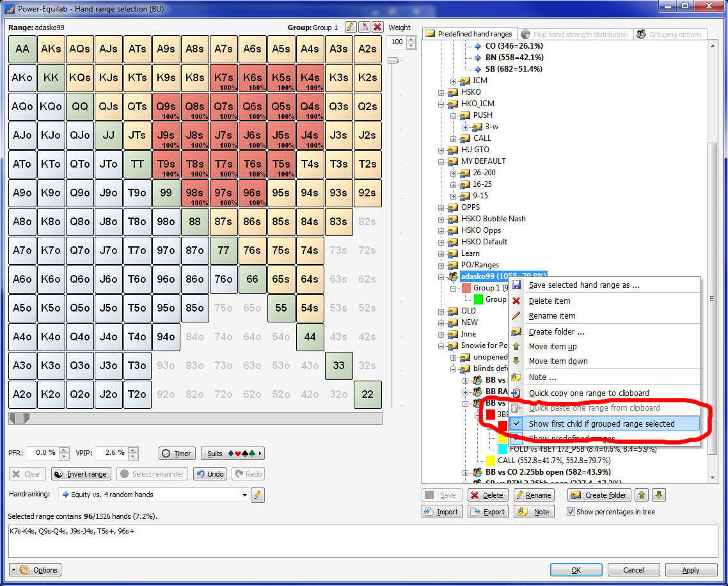Click the pencil icon beside Rename item

516,316
